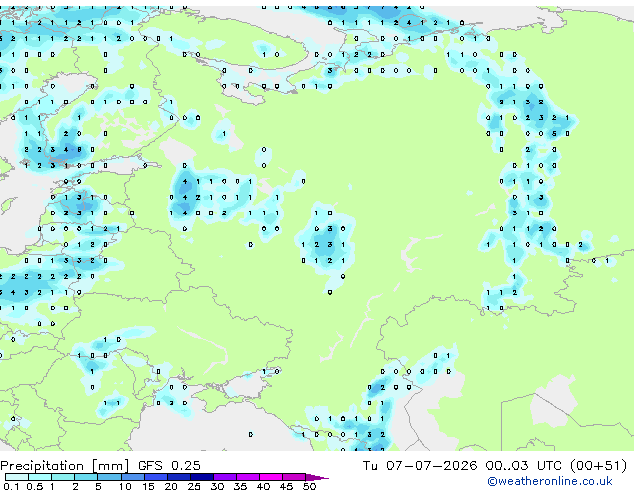
Task: Click the 'GFS' model label
Action: 150,466
